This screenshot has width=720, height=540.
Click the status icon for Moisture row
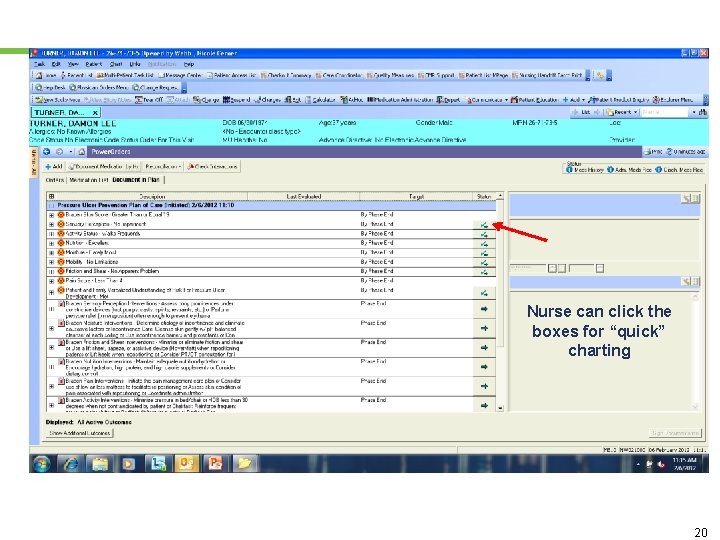coord(484,253)
